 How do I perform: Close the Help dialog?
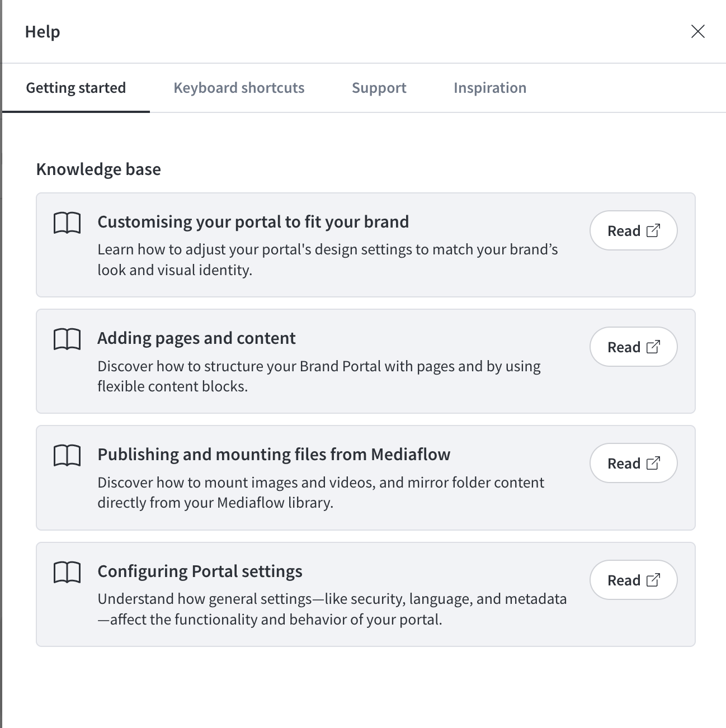(x=697, y=31)
